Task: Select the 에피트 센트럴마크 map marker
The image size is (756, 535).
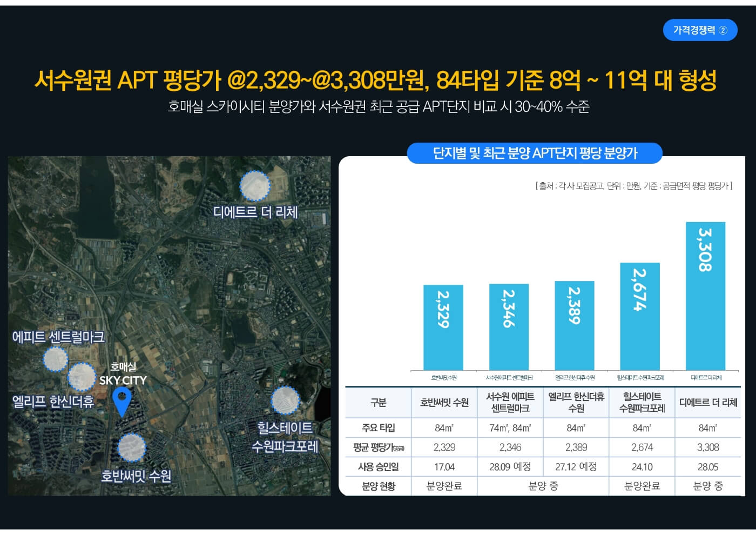Action: tap(54, 358)
